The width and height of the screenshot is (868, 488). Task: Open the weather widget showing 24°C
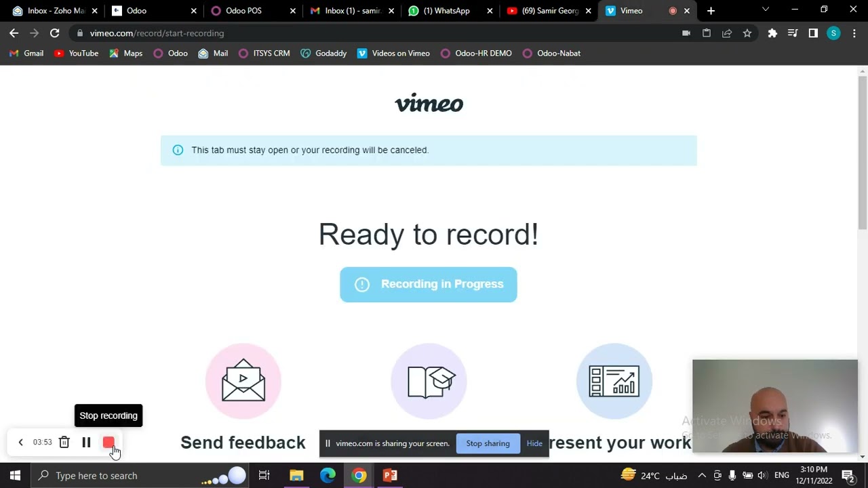(x=654, y=476)
